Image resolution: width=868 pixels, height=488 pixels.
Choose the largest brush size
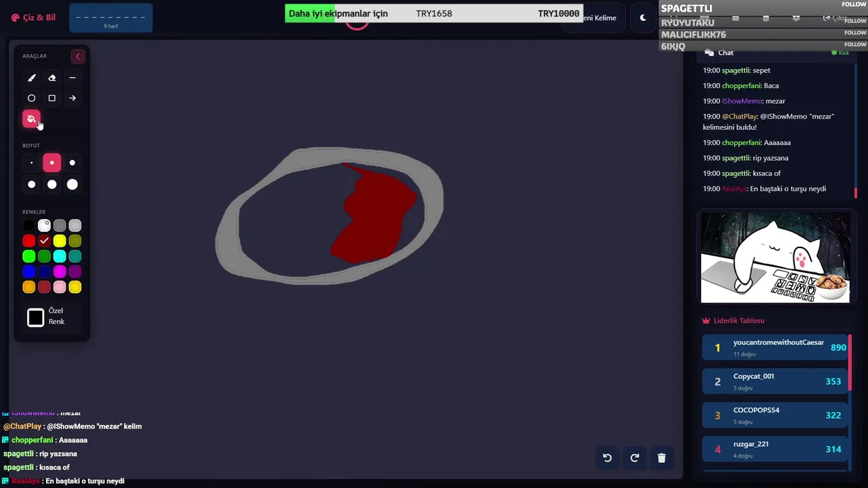coord(73,184)
